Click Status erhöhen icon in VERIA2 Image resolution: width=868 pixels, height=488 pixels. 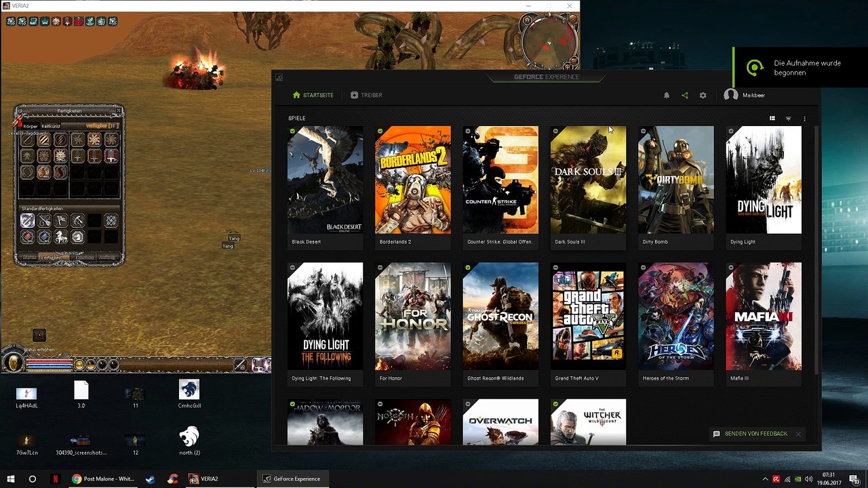(39, 335)
